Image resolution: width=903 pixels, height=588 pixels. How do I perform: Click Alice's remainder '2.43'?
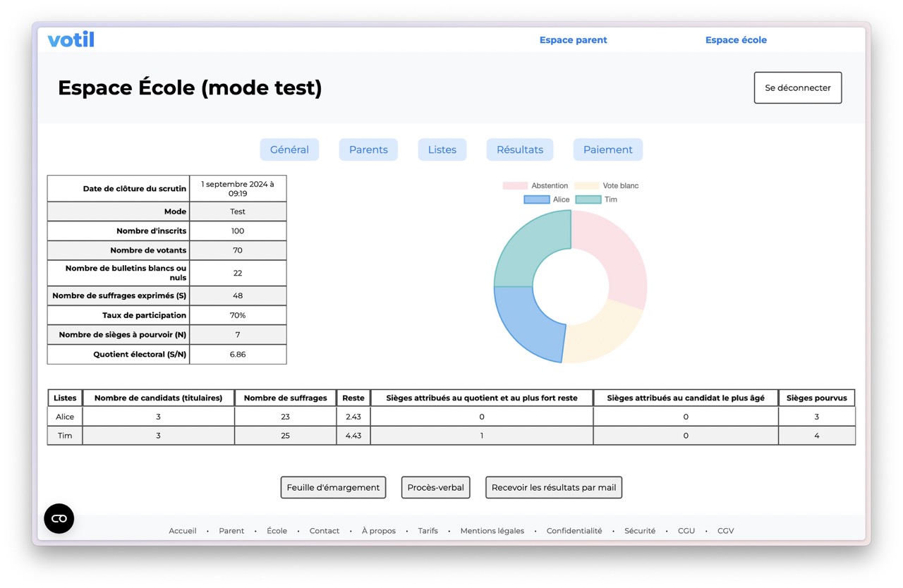[x=353, y=417]
